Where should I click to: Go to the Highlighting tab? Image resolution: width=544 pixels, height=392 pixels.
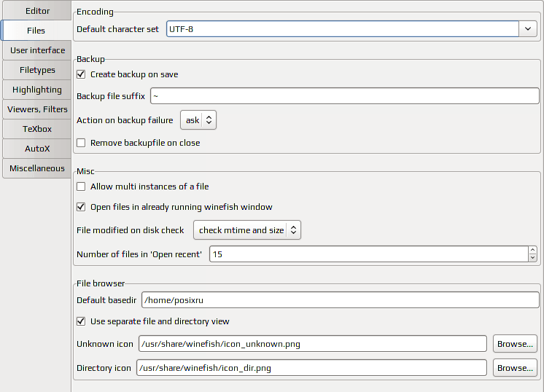(37, 90)
